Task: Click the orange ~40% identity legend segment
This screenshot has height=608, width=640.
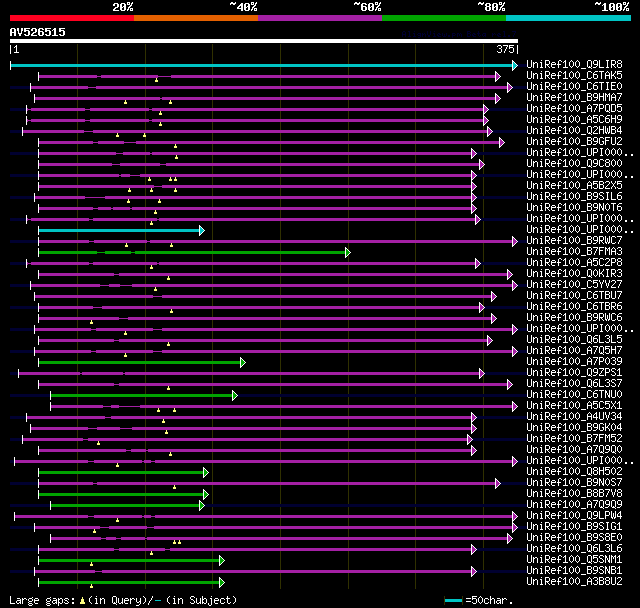Action: coord(196,18)
